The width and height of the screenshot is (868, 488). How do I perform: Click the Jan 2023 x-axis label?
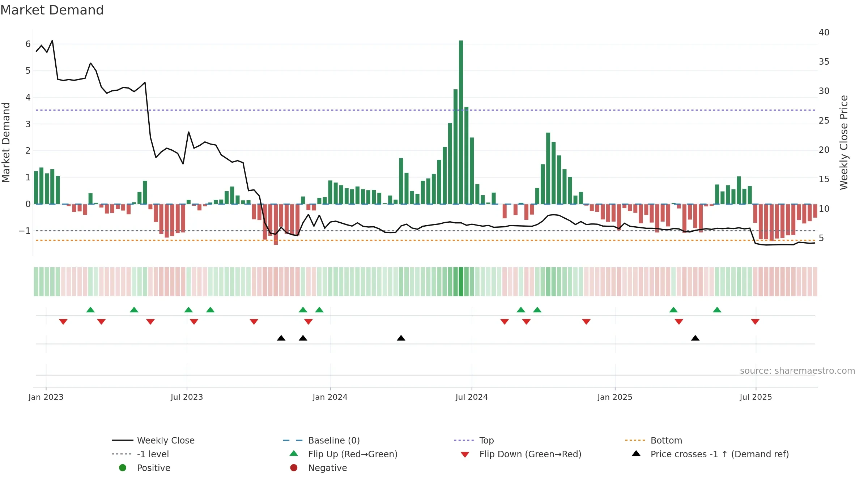tap(46, 397)
